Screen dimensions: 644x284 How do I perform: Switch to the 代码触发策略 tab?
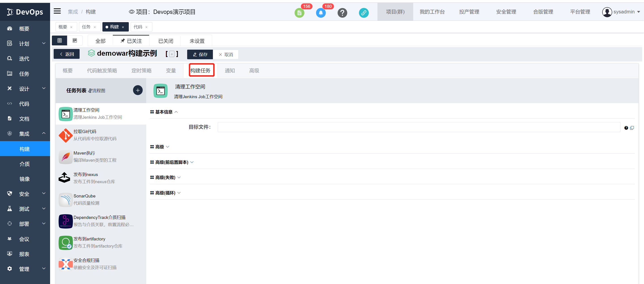pyautogui.click(x=102, y=70)
